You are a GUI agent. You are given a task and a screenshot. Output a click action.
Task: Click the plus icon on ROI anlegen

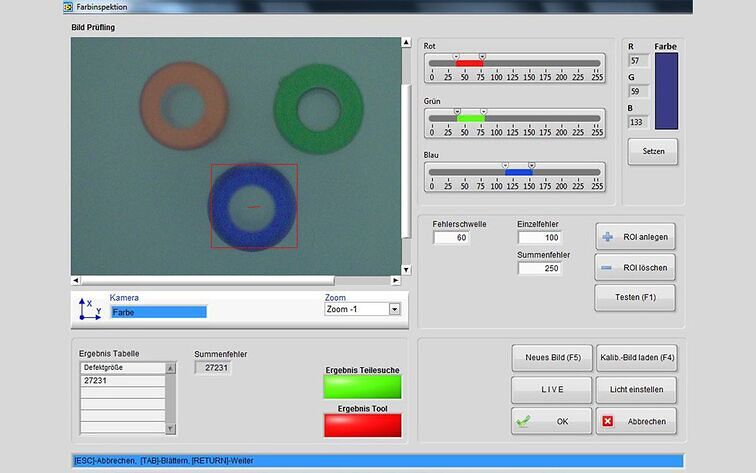click(608, 237)
